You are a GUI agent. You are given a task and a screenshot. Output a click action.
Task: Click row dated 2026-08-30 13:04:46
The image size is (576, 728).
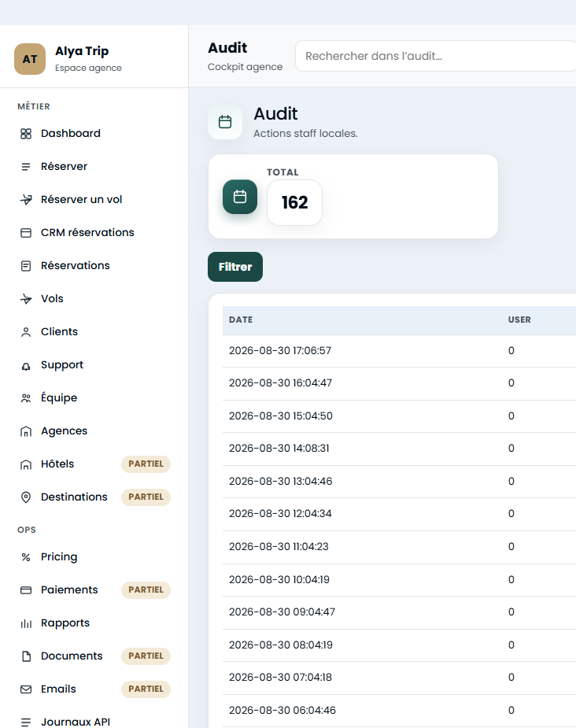coord(399,482)
